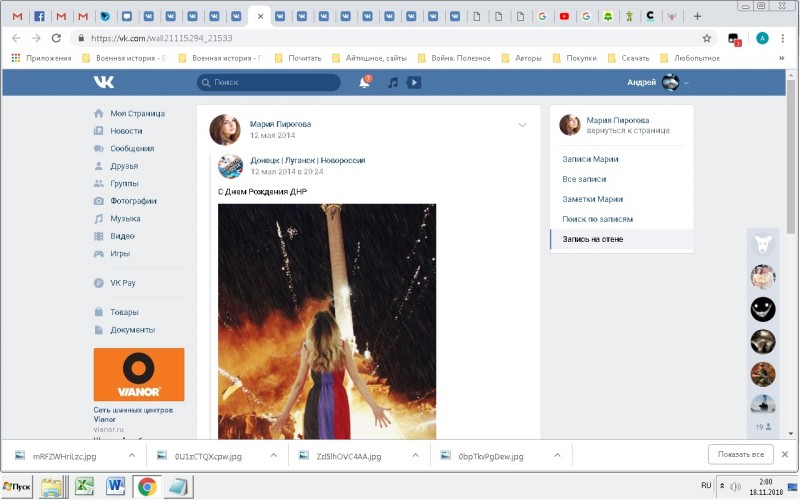Open the Excel icon in the taskbar

(x=83, y=487)
